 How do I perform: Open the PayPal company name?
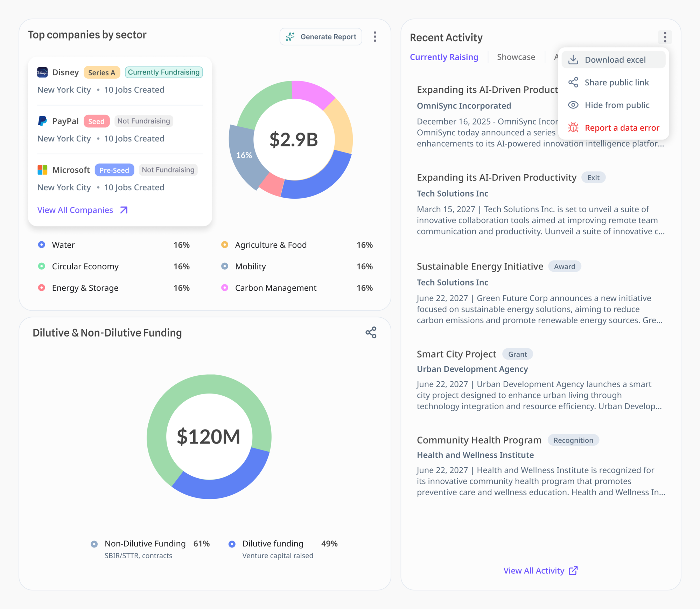[65, 121]
